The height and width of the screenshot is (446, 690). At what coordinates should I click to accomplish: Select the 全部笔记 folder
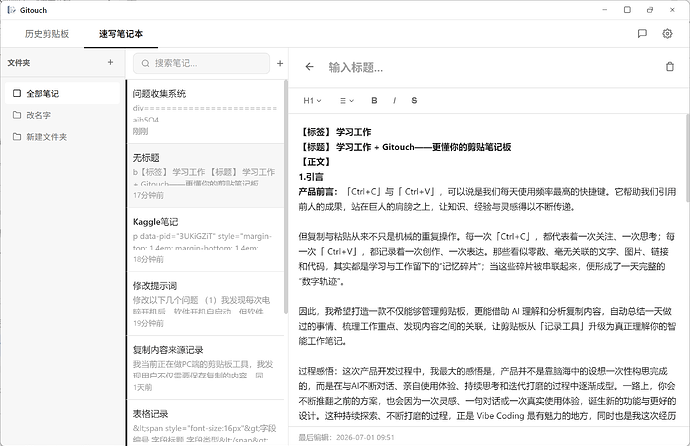coord(62,93)
